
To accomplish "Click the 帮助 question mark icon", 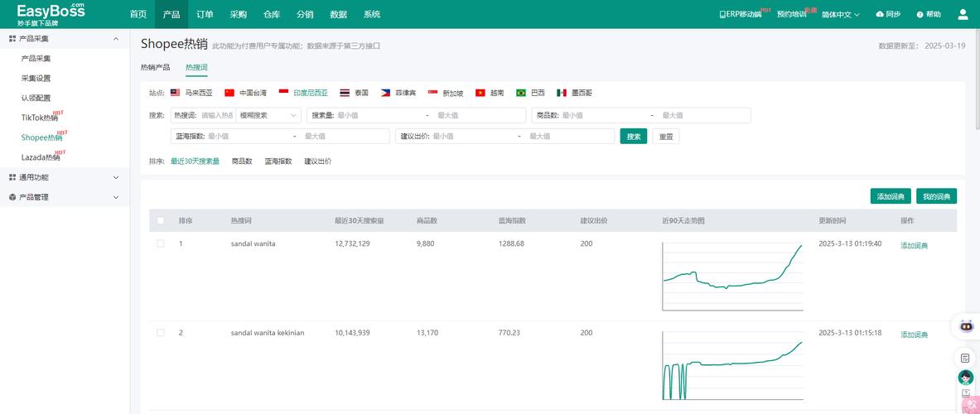I will tap(920, 14).
